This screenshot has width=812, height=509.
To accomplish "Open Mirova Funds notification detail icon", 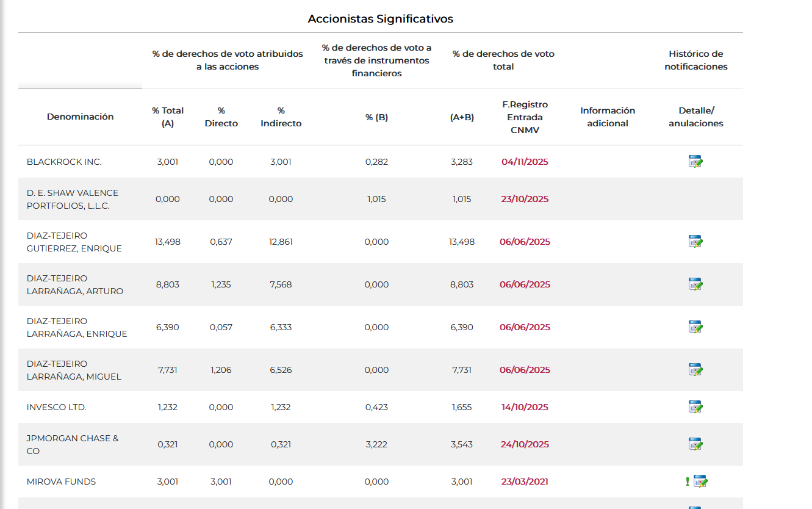I will click(x=700, y=482).
